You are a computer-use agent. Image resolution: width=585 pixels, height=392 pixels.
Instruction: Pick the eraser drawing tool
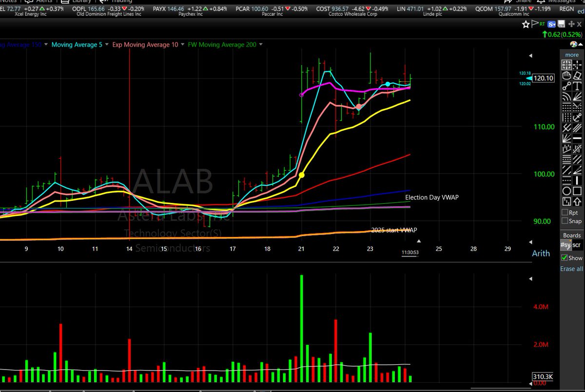point(577,75)
